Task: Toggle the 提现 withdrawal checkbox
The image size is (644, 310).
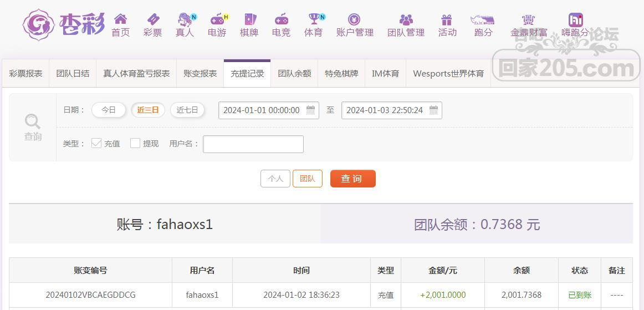Action: (x=135, y=143)
